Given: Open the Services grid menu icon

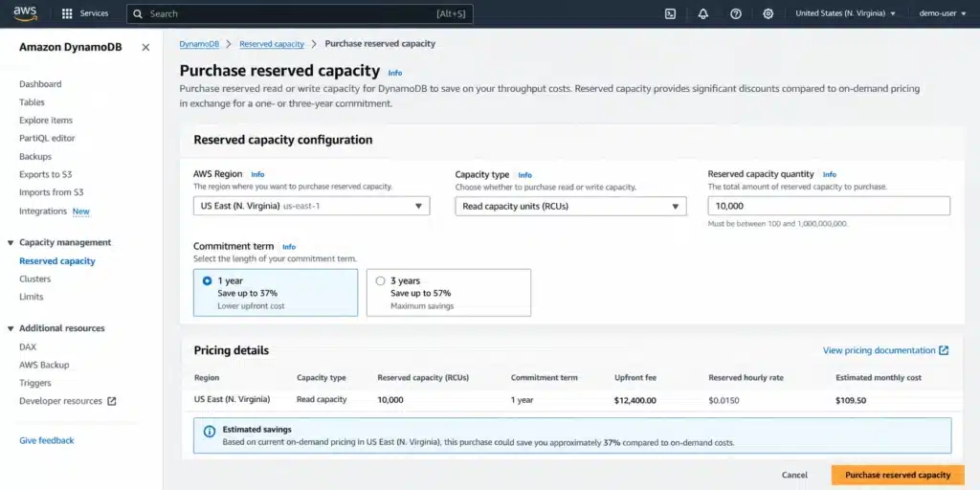Looking at the screenshot, I should point(68,13).
